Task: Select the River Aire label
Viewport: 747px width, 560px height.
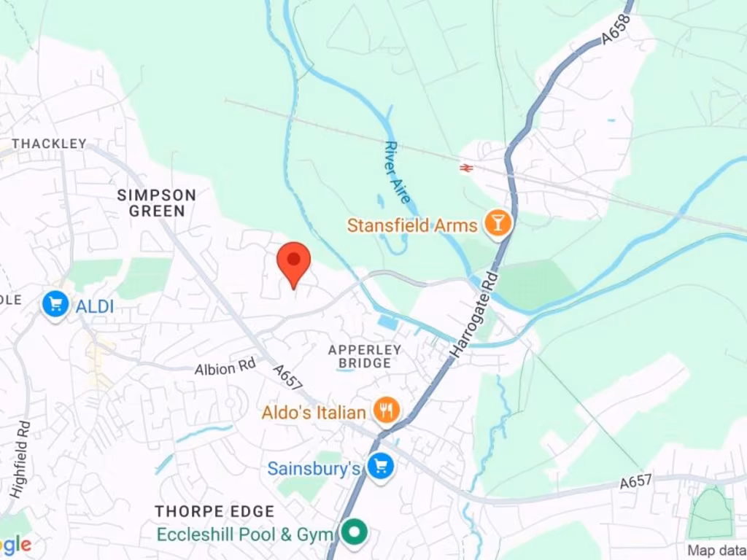Action: point(398,172)
